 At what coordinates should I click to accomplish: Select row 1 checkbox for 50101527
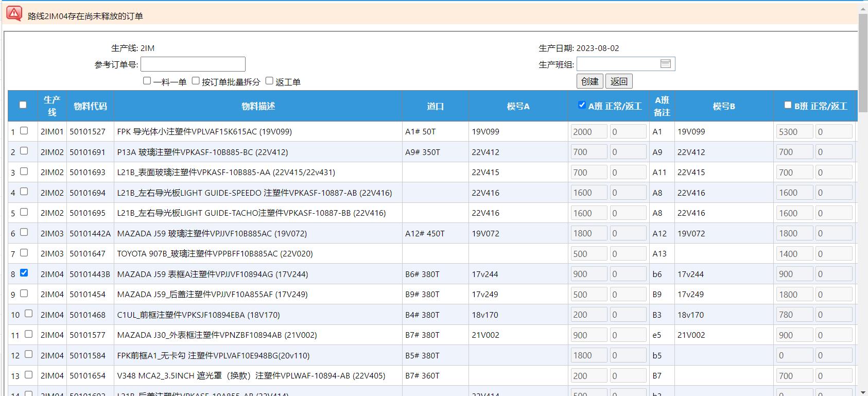click(x=24, y=131)
